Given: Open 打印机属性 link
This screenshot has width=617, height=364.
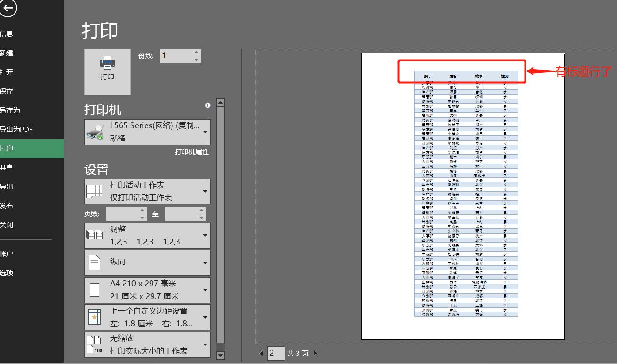Looking at the screenshot, I should [x=189, y=151].
